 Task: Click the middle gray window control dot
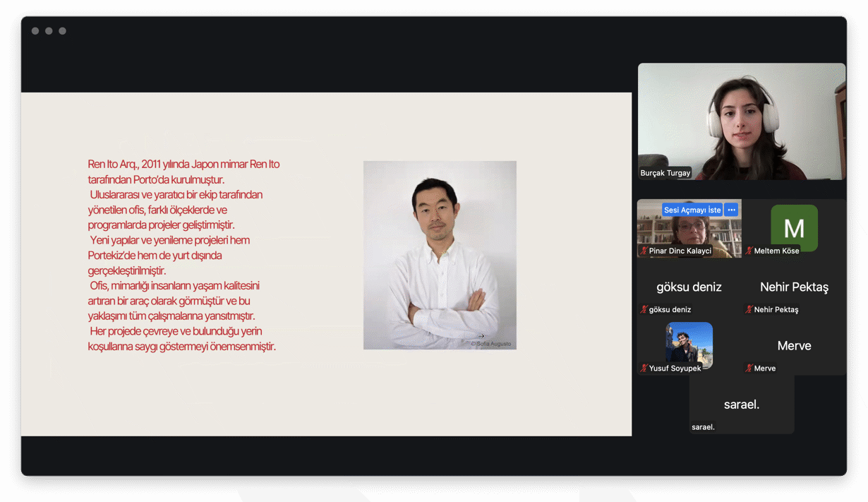coord(49,31)
